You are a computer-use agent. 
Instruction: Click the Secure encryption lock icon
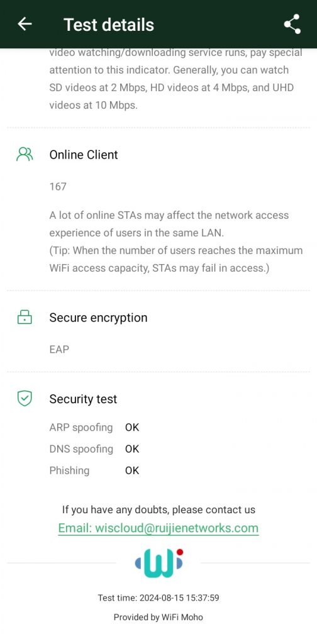[25, 318]
